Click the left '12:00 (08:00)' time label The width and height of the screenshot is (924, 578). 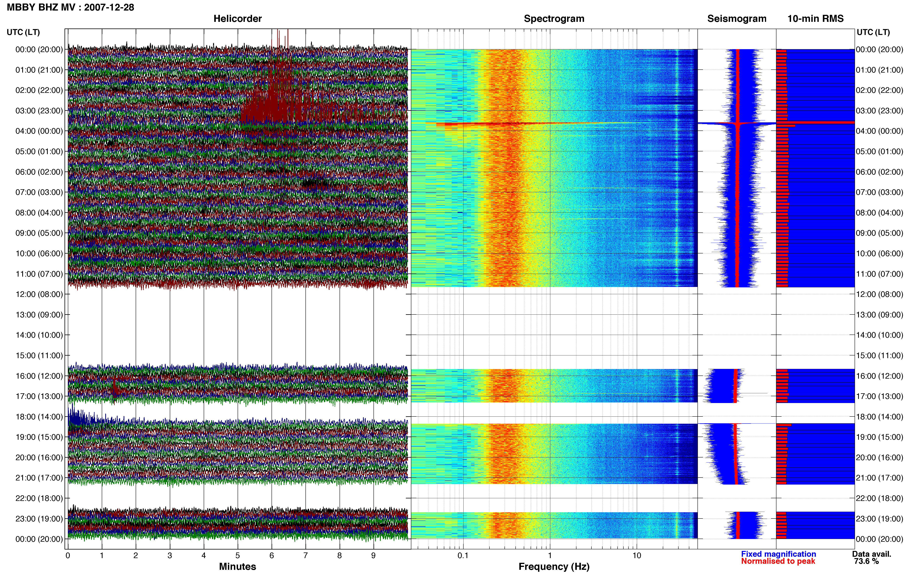click(x=39, y=294)
